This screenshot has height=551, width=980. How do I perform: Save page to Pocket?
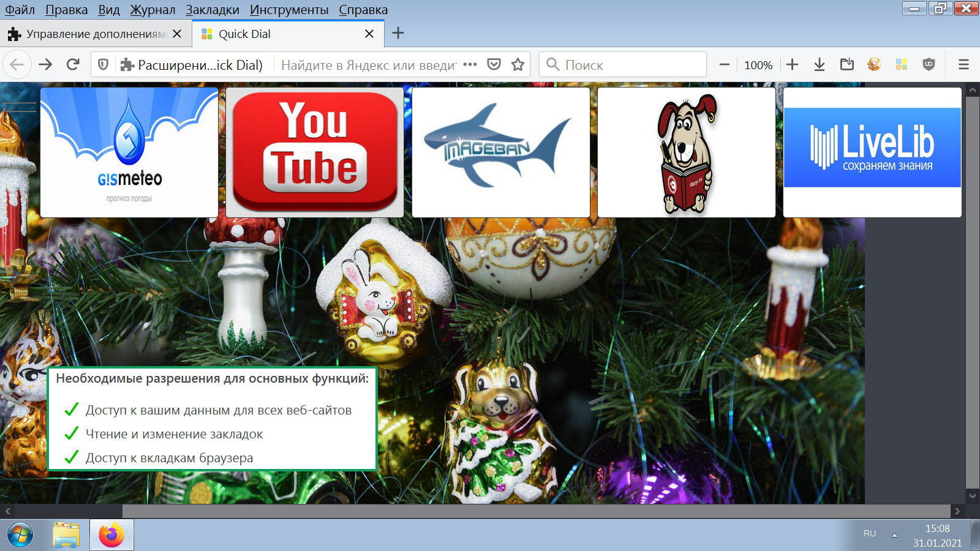[x=494, y=64]
